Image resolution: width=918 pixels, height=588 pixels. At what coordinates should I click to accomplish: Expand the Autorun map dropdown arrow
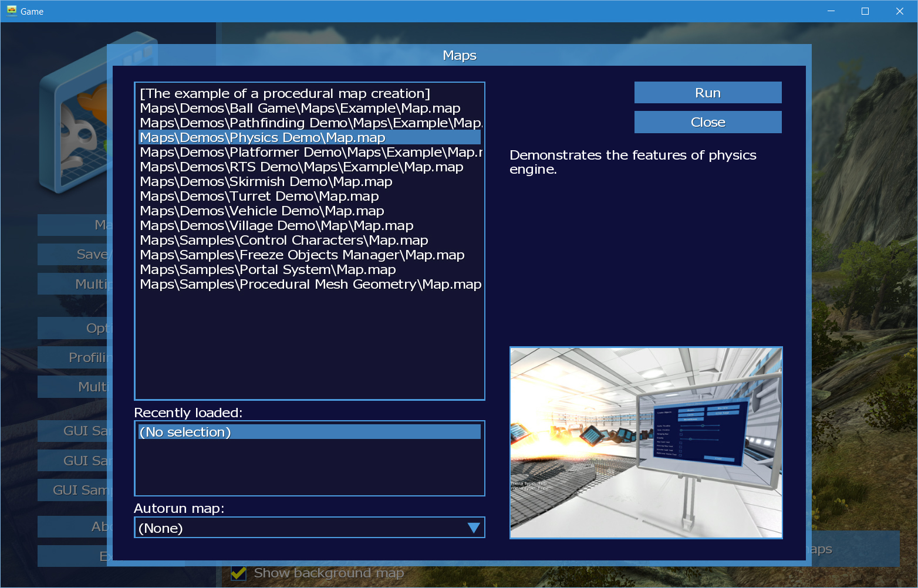[x=474, y=528]
